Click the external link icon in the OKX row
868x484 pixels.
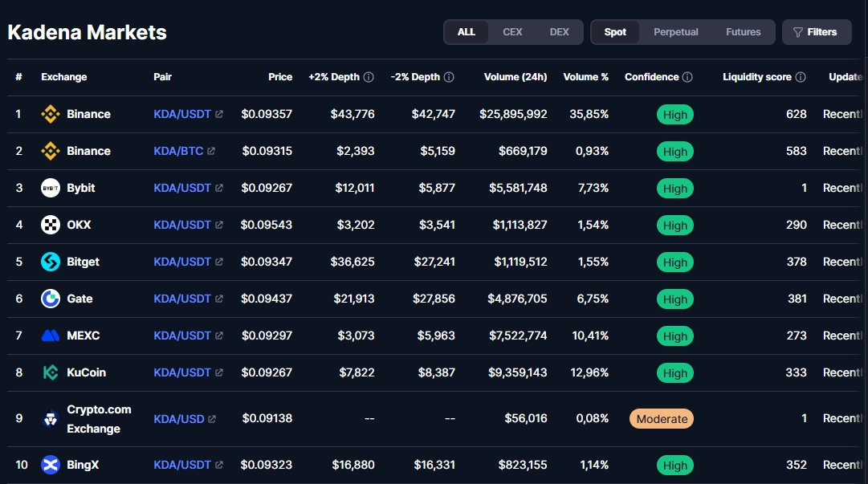click(219, 225)
